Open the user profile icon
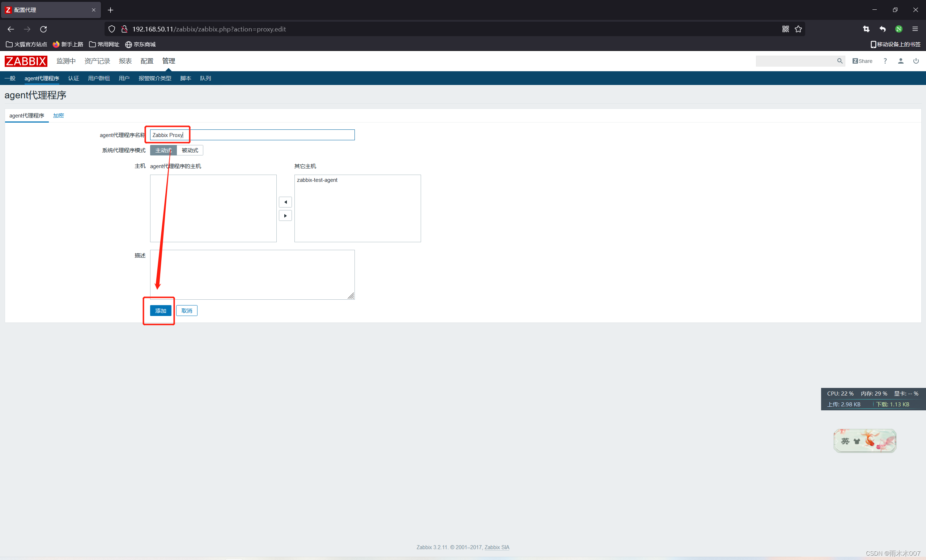 point(900,61)
